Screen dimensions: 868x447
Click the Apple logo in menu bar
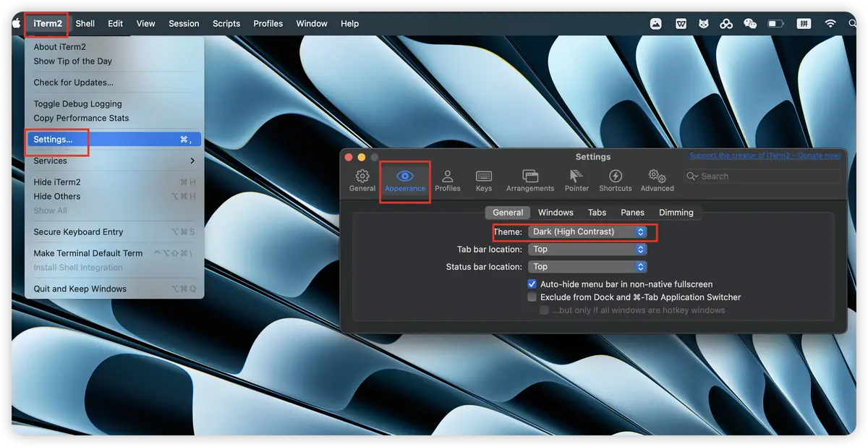tap(17, 23)
